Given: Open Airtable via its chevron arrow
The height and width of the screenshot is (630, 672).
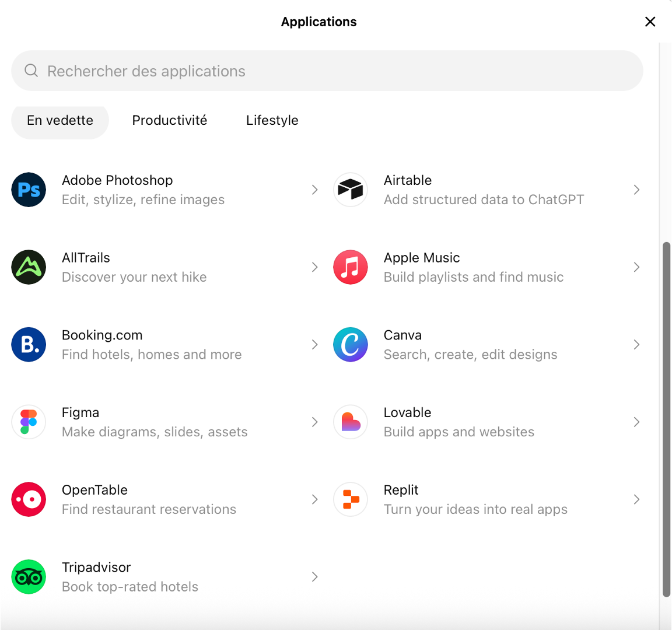Looking at the screenshot, I should (x=636, y=190).
